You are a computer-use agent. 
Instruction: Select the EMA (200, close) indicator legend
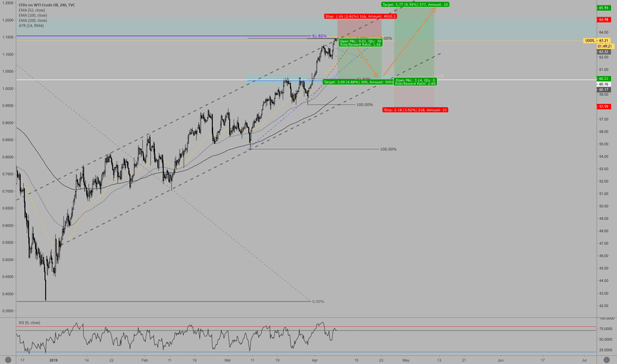point(32,21)
